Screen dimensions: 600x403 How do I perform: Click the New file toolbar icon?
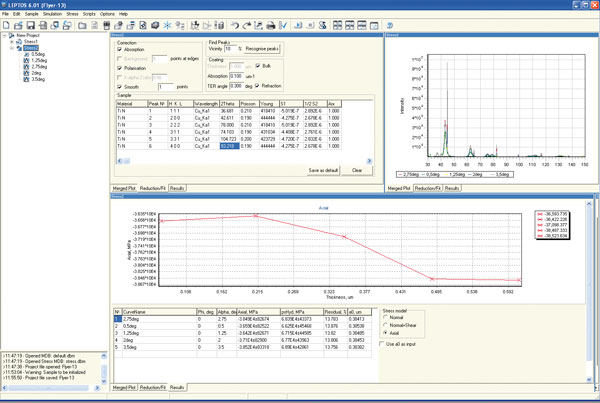(x=6, y=25)
